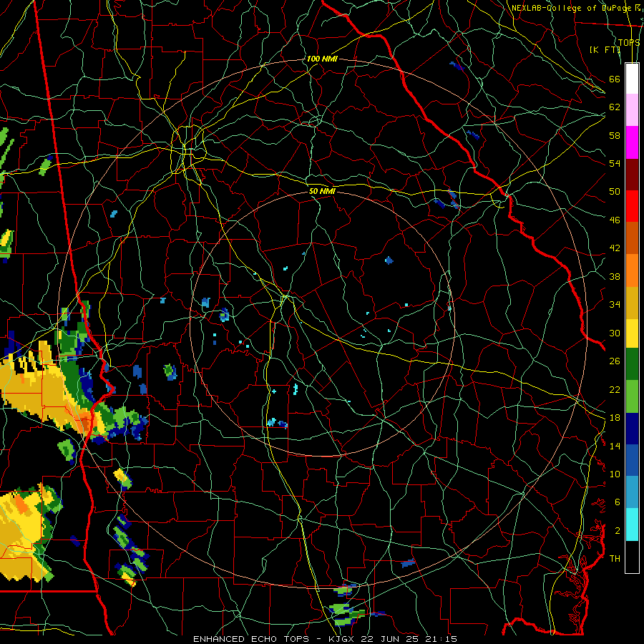Image resolution: width=644 pixels, height=644 pixels.
Task: Select the bright yellow legend swatch
Action: coord(632,333)
